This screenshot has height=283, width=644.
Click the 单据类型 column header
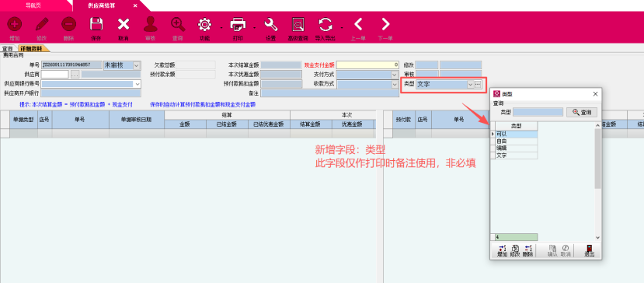24,120
